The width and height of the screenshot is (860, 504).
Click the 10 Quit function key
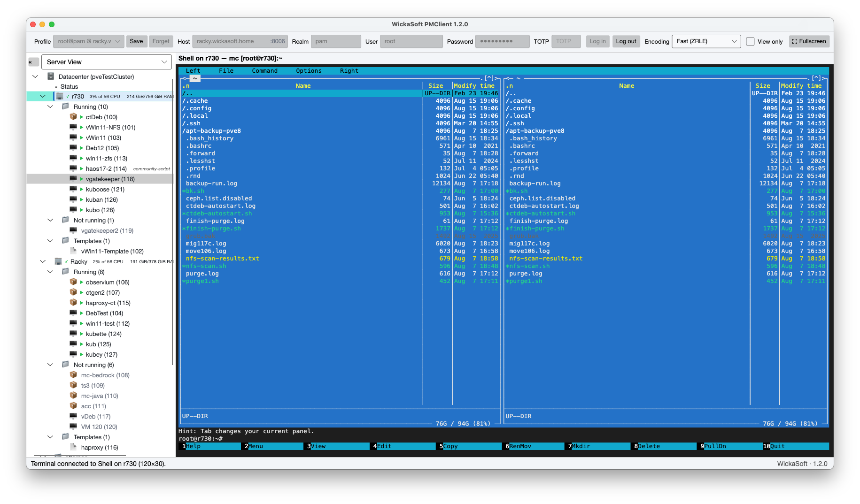coord(796,446)
